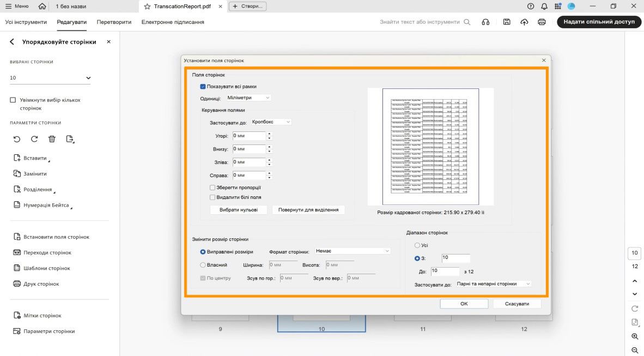This screenshot has height=356, width=644.
Task: Go to previous page up chevron
Action: pos(635,281)
